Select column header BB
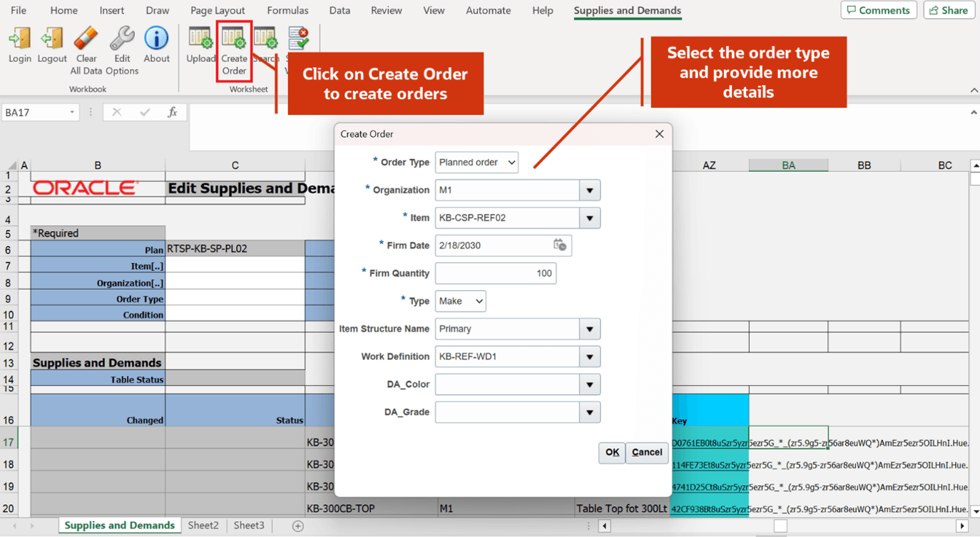This screenshot has width=980, height=537. (864, 165)
